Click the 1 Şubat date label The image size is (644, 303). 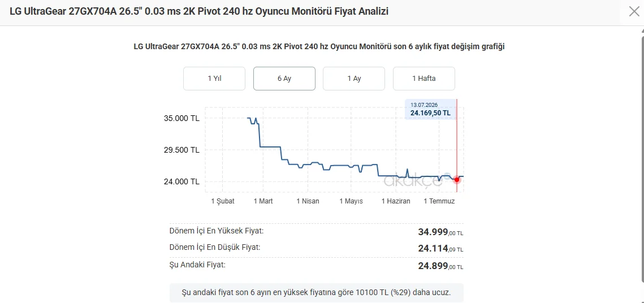(x=223, y=201)
